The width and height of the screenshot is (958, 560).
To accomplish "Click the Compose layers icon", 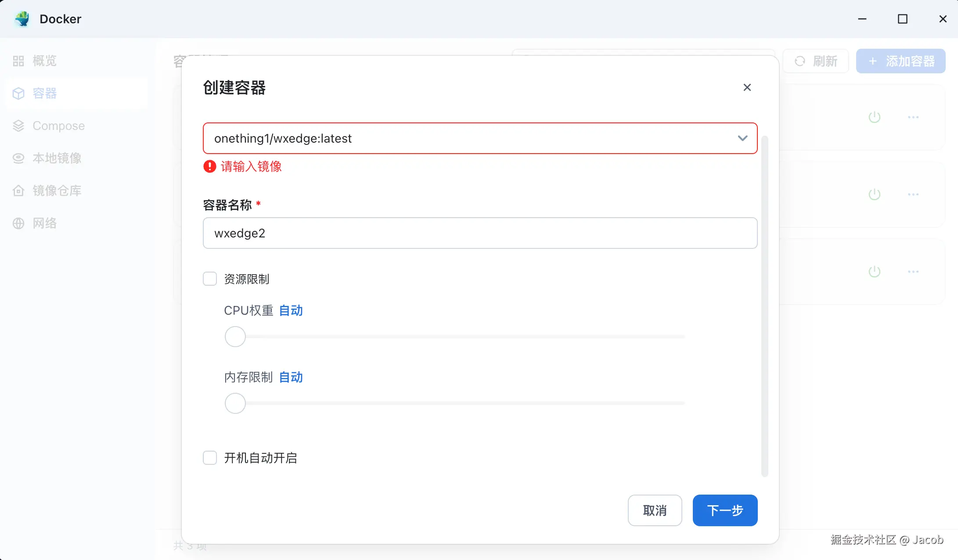I will click(x=18, y=126).
